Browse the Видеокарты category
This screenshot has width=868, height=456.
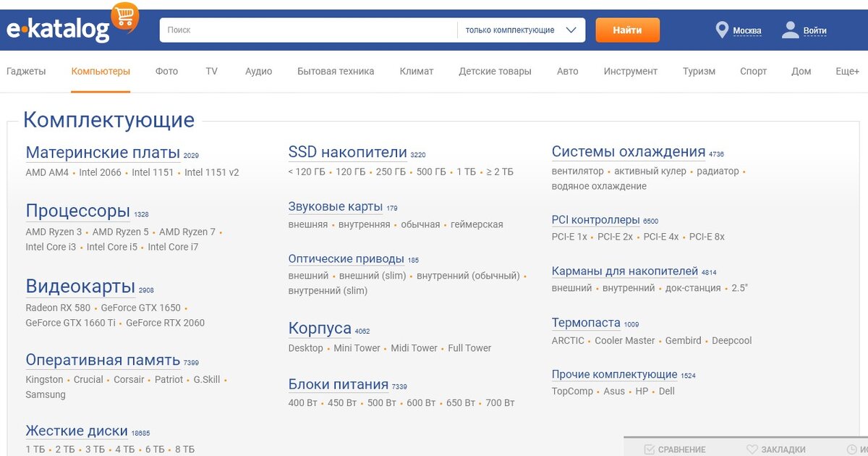pos(80,287)
